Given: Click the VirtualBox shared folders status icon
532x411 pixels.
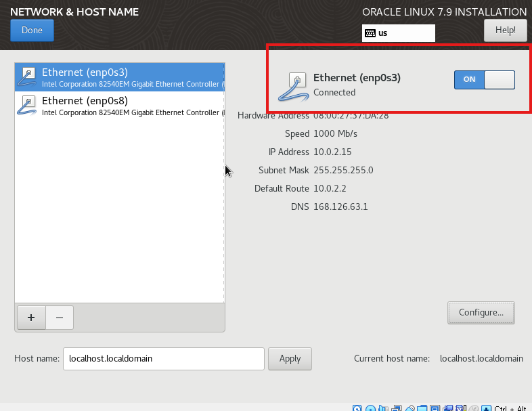Looking at the screenshot, I should coord(422,408).
